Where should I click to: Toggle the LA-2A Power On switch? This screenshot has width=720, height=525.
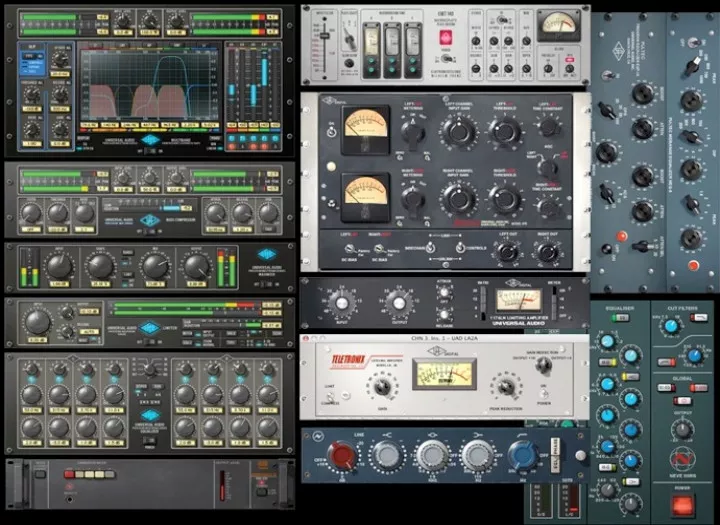(x=543, y=395)
